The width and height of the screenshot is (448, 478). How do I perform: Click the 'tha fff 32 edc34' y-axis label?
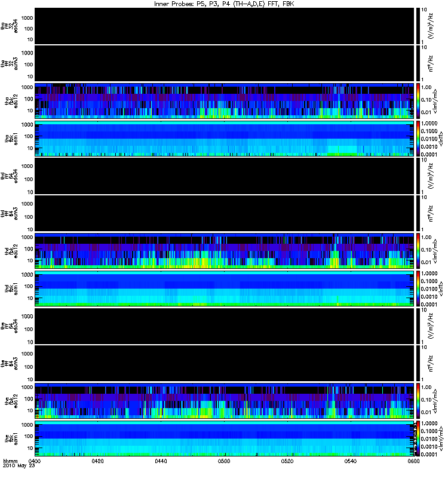9,26
